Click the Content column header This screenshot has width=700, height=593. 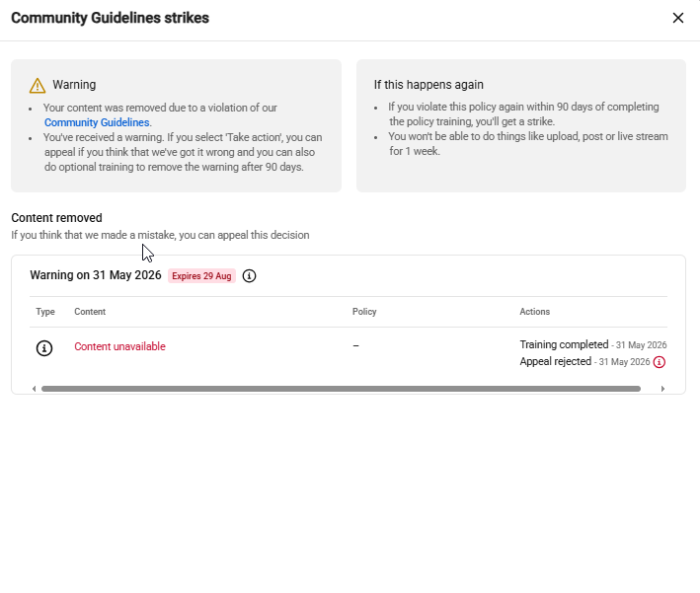(90, 312)
